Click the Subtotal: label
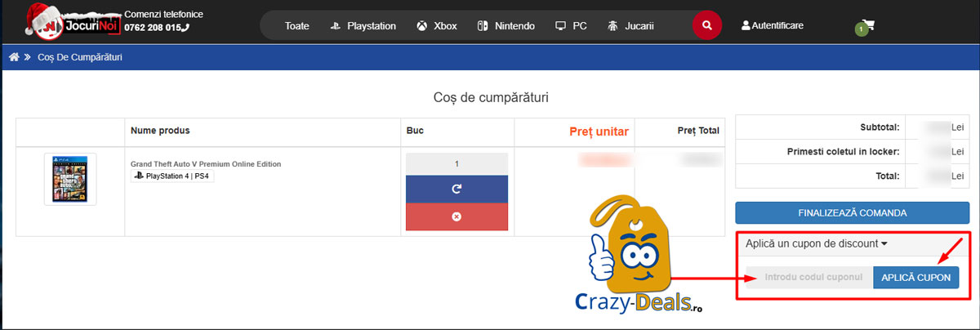 880,127
